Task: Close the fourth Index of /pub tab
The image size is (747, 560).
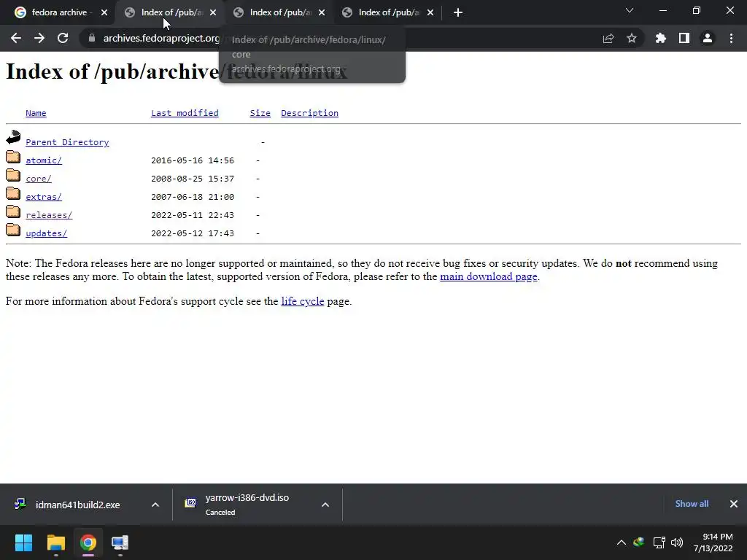Action: pyautogui.click(x=430, y=12)
